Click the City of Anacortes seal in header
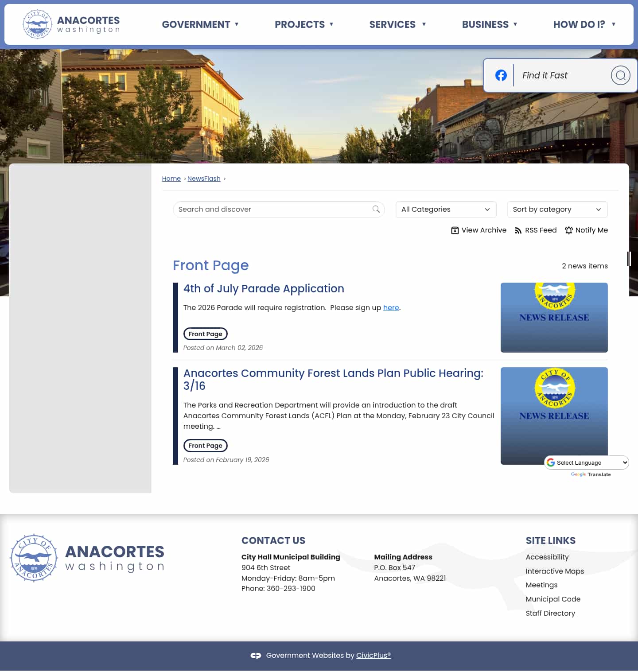 coord(38,24)
